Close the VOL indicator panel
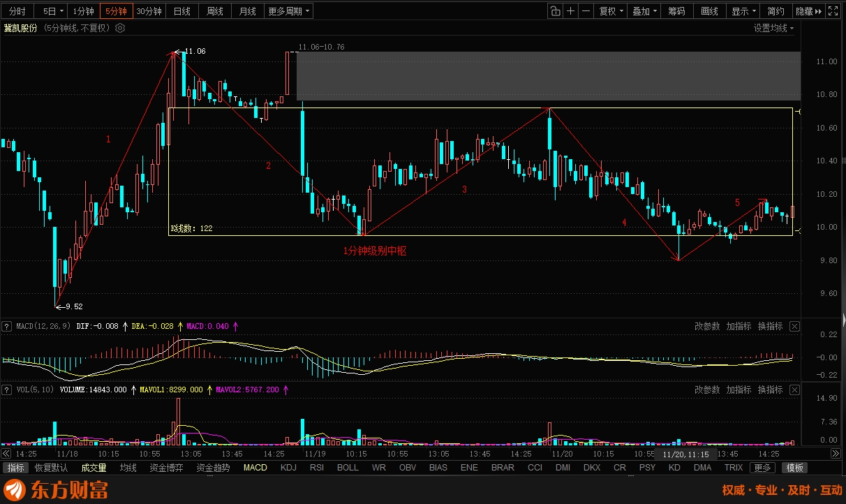Viewport: 846px width, 504px height. (x=794, y=390)
